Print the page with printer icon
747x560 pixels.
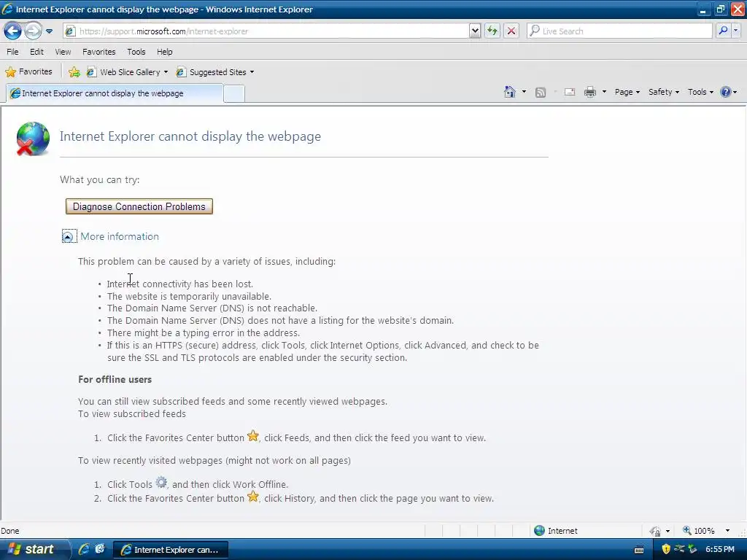(x=589, y=93)
